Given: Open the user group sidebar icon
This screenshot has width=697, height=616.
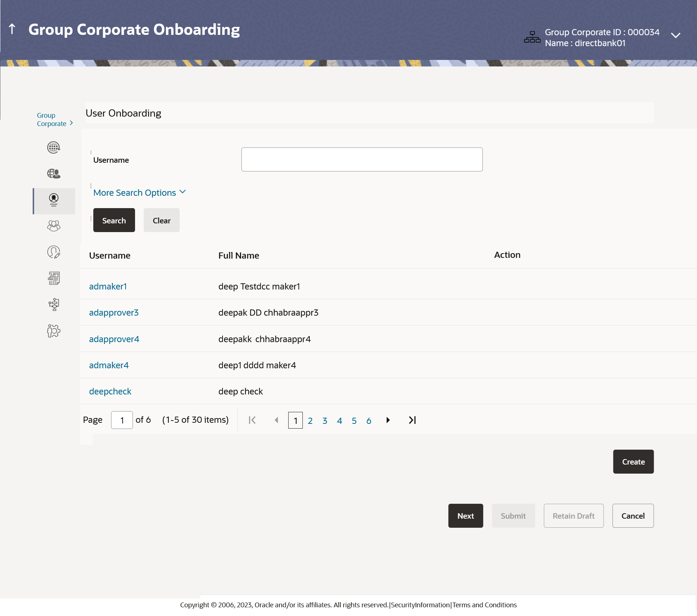Looking at the screenshot, I should (54, 226).
